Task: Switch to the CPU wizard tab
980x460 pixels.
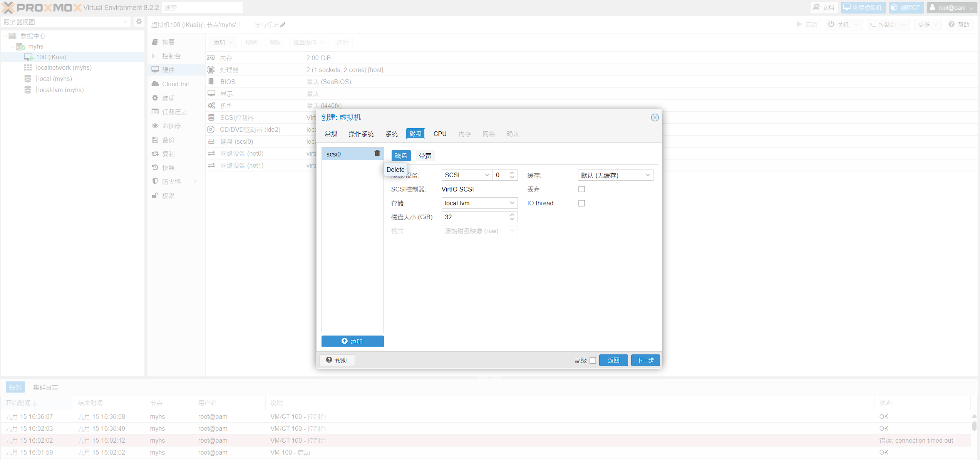Action: click(440, 134)
